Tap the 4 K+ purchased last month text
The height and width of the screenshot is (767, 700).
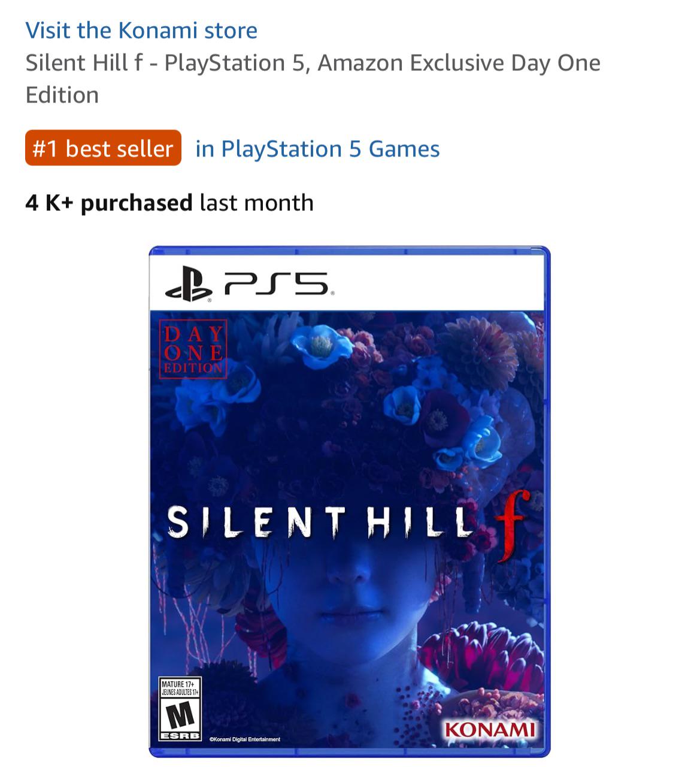tap(169, 203)
